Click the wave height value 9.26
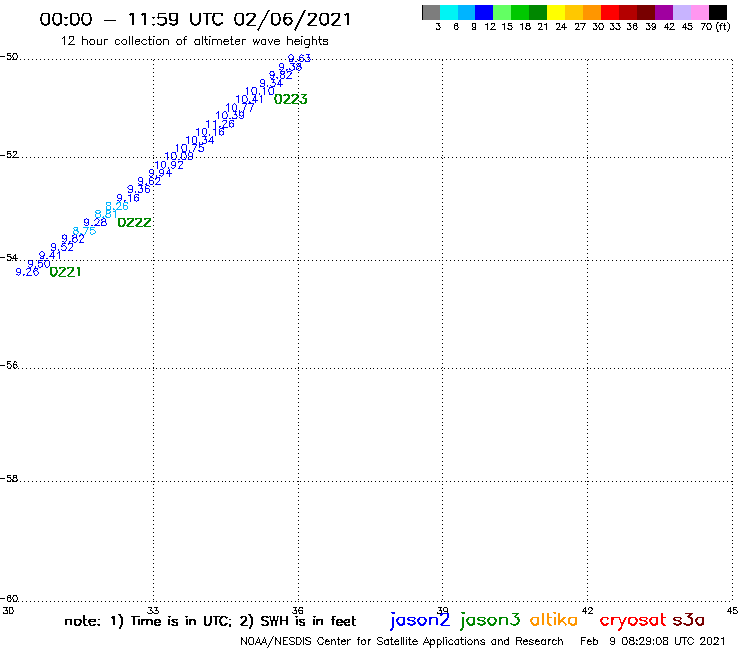Image resolution: width=740 pixels, height=650 pixels. pos(27,272)
